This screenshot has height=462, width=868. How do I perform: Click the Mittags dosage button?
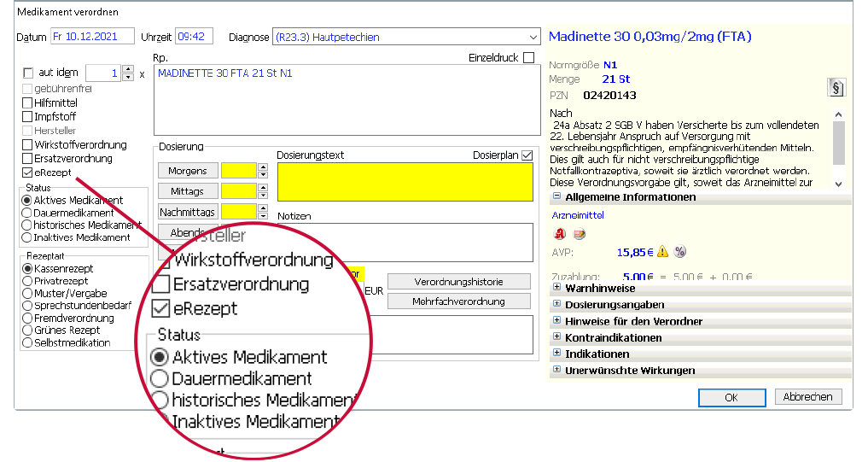[x=188, y=191]
